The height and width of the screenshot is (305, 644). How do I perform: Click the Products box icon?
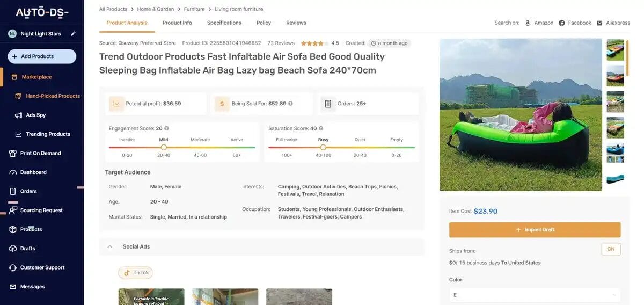[x=13, y=229]
